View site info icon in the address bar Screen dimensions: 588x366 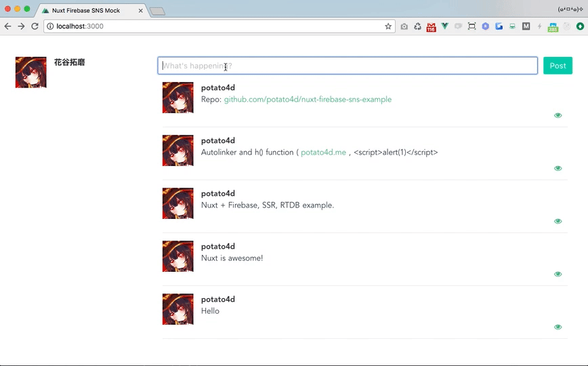pos(50,26)
